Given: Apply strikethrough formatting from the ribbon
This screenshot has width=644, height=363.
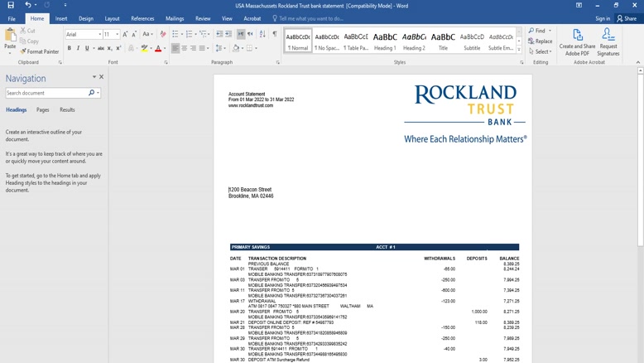Looking at the screenshot, I should [x=100, y=49].
